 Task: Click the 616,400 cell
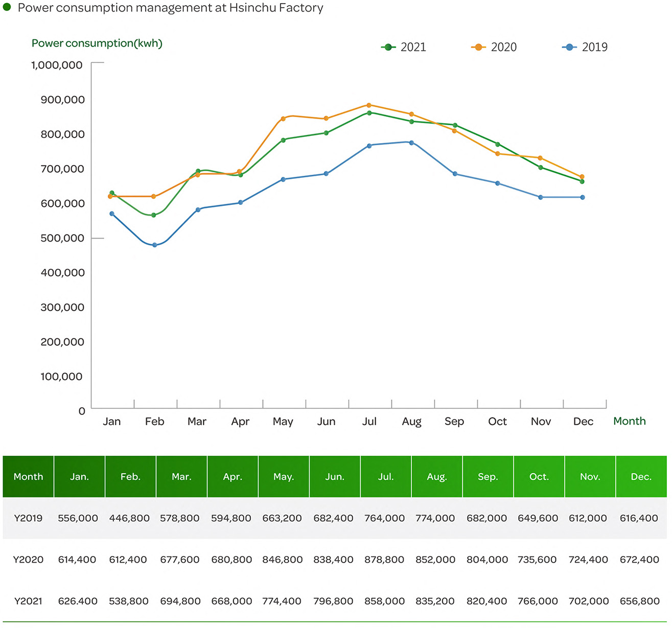pyautogui.click(x=639, y=518)
